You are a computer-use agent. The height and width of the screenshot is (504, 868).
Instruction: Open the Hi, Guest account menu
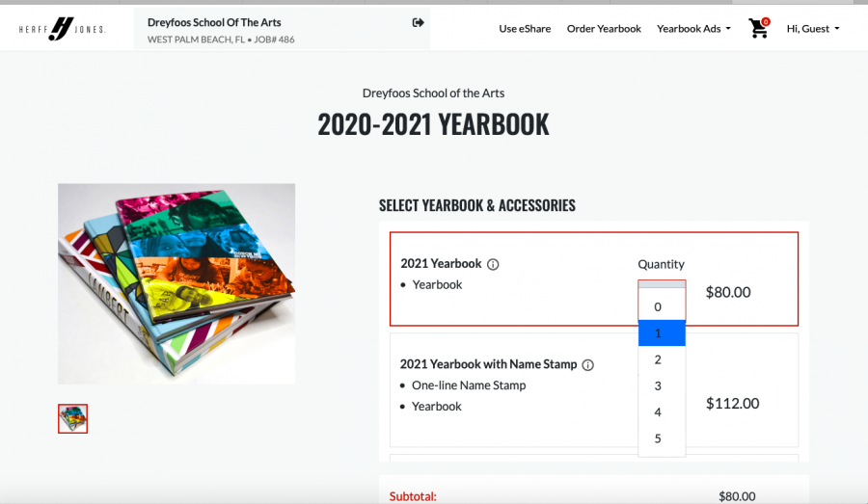tap(813, 29)
